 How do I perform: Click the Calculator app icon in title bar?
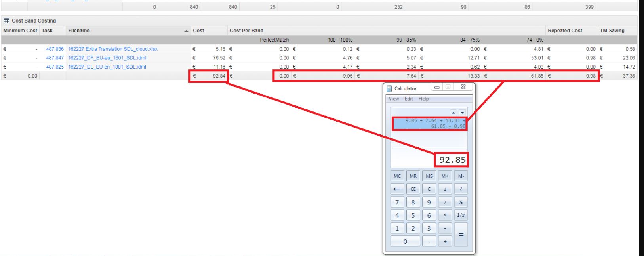[389, 88]
